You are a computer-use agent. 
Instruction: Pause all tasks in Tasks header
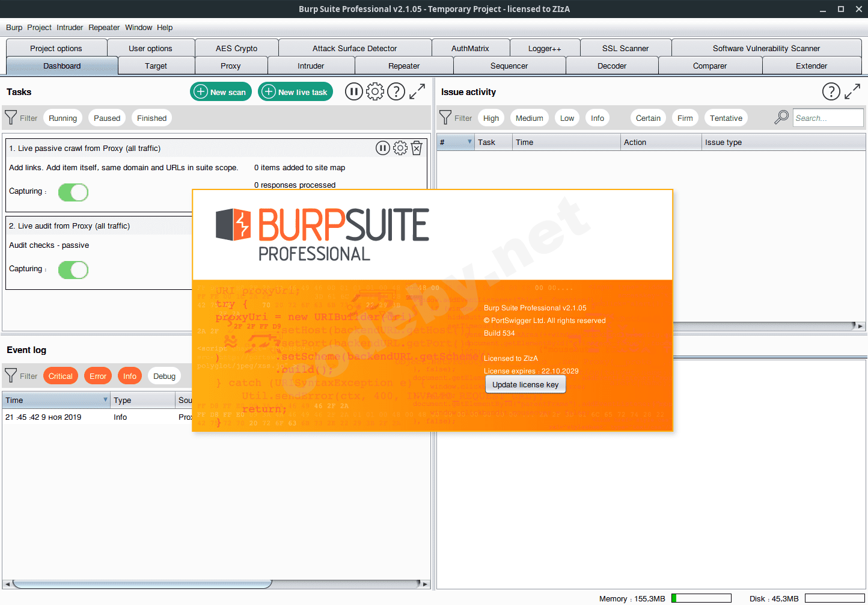click(x=353, y=91)
